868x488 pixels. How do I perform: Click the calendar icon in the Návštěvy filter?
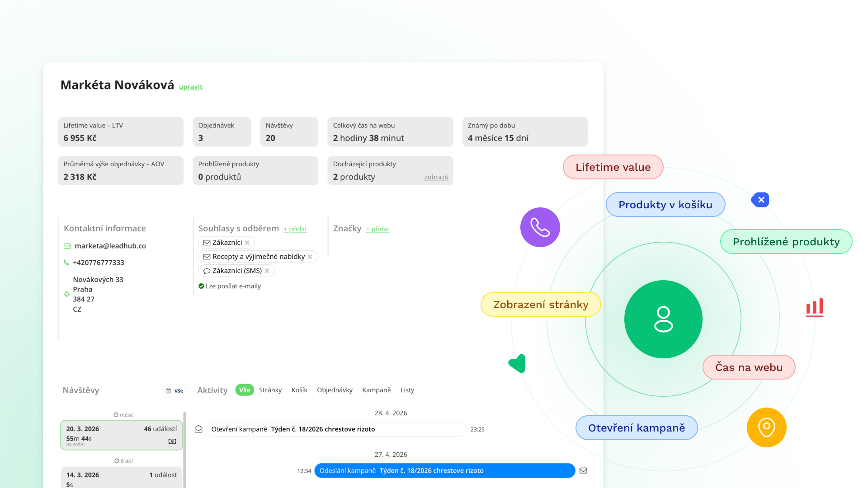pyautogui.click(x=168, y=391)
